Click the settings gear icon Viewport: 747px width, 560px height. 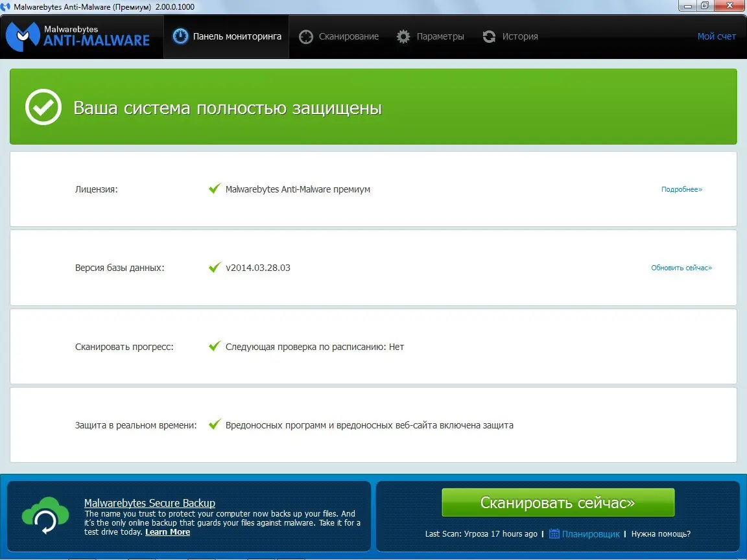tap(403, 37)
